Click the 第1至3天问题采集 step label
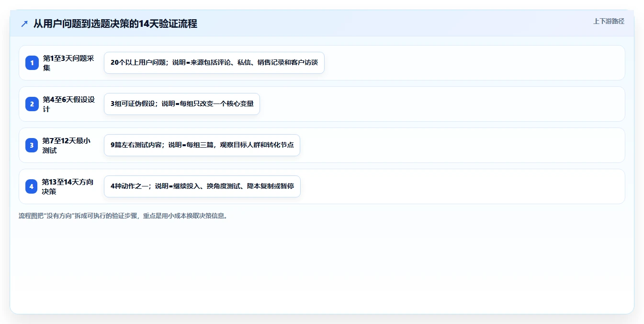 (68, 63)
